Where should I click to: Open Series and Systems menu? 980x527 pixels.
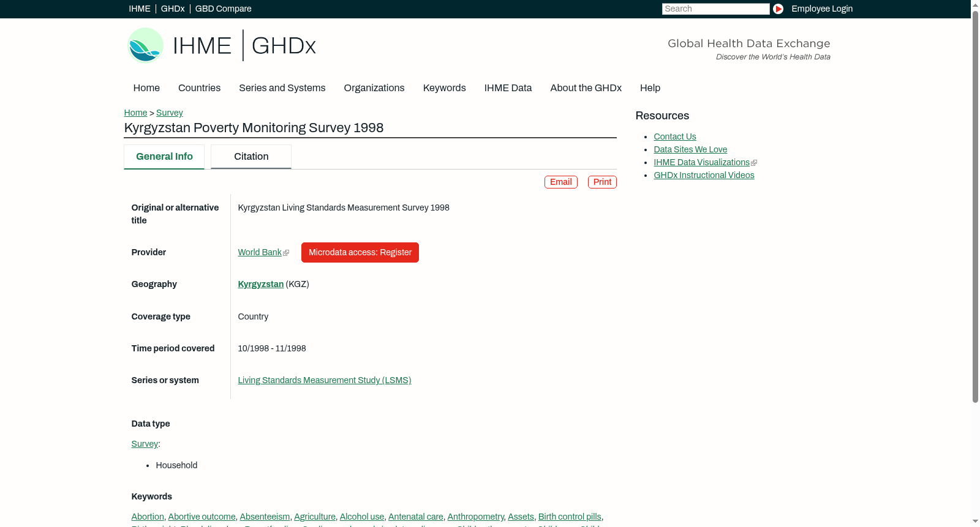pyautogui.click(x=282, y=88)
